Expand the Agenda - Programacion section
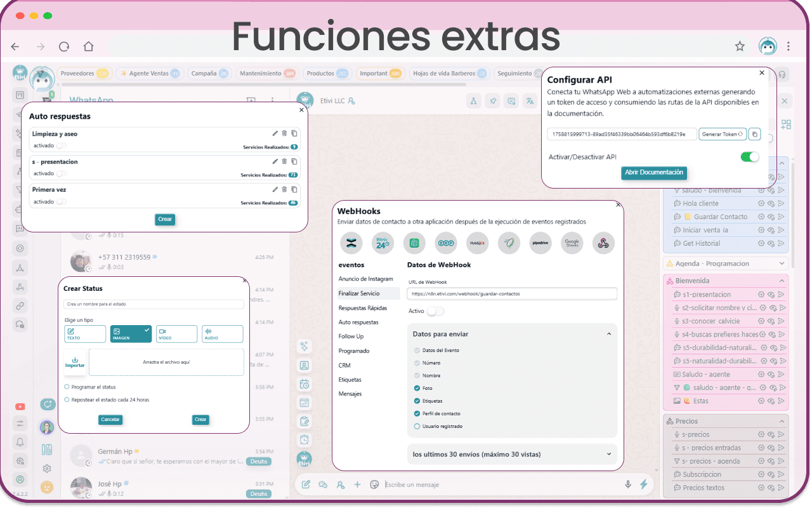Image resolution: width=812 pixels, height=508 pixels. [x=783, y=263]
